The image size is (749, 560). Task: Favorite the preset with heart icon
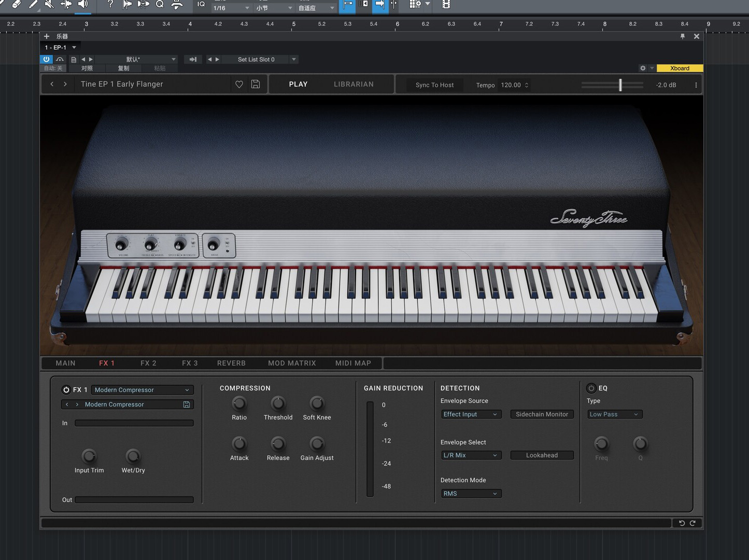(x=239, y=84)
